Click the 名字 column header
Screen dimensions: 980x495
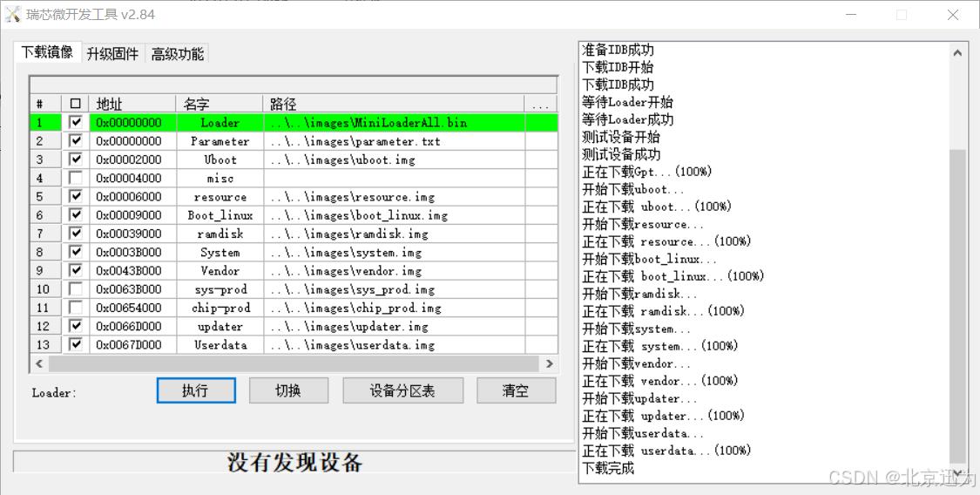click(220, 104)
